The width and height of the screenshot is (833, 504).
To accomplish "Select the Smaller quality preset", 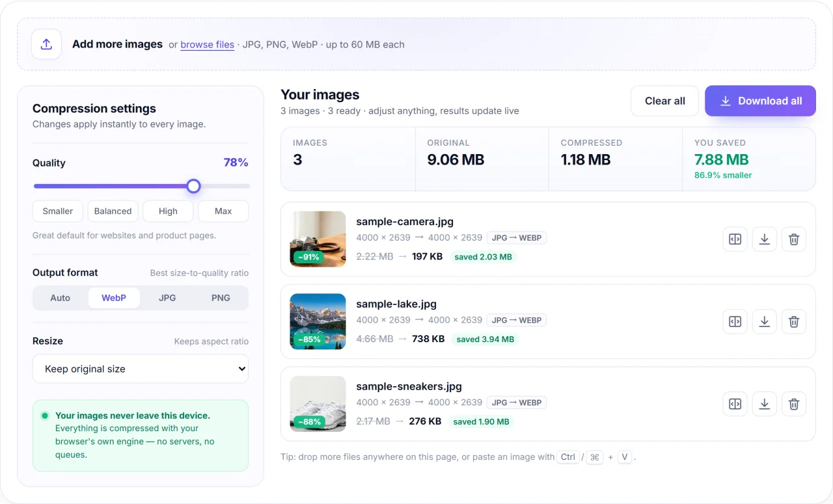I will point(58,211).
